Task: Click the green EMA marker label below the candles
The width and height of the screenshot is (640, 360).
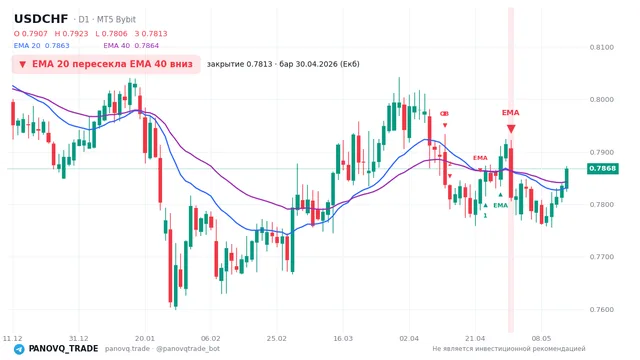Action: pyautogui.click(x=500, y=205)
